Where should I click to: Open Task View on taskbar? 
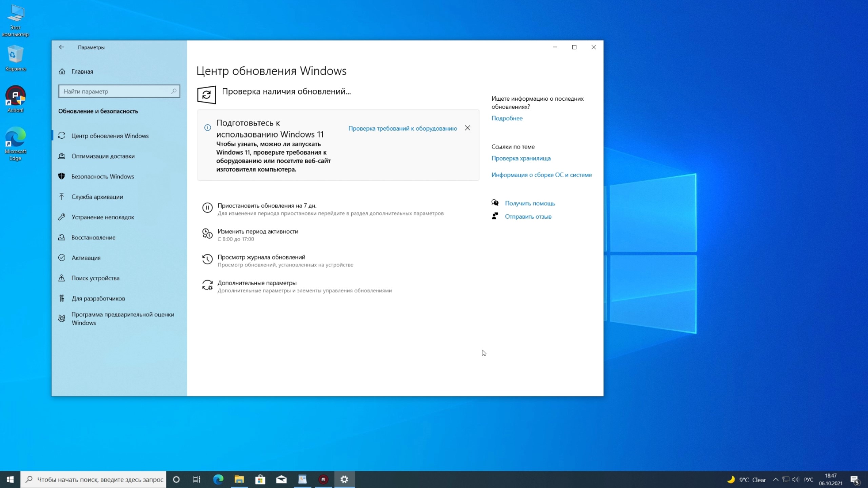(x=197, y=480)
